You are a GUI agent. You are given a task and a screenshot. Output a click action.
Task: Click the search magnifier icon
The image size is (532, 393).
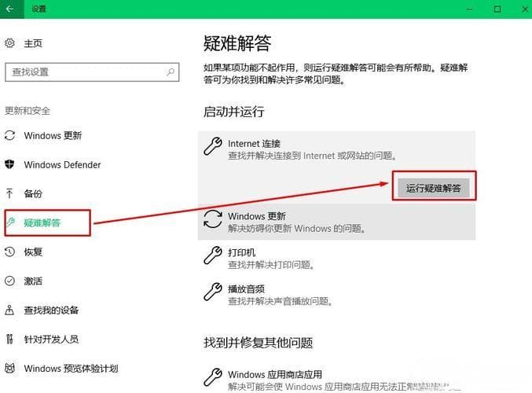pyautogui.click(x=171, y=72)
